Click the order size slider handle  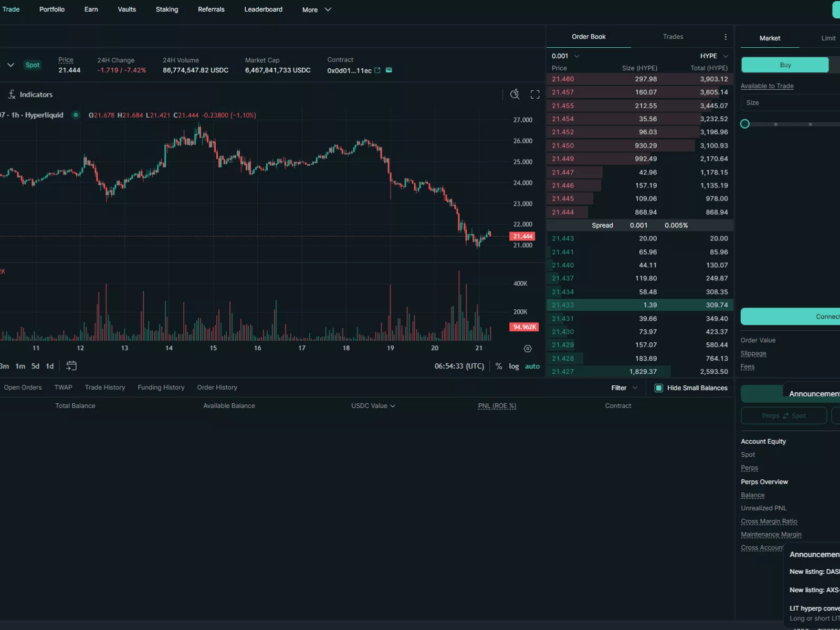coord(745,124)
